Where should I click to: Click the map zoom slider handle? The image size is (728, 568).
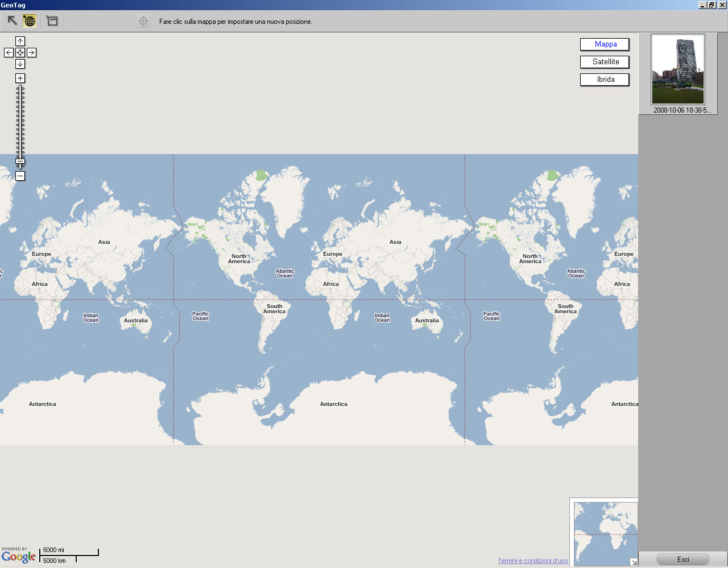[20, 161]
